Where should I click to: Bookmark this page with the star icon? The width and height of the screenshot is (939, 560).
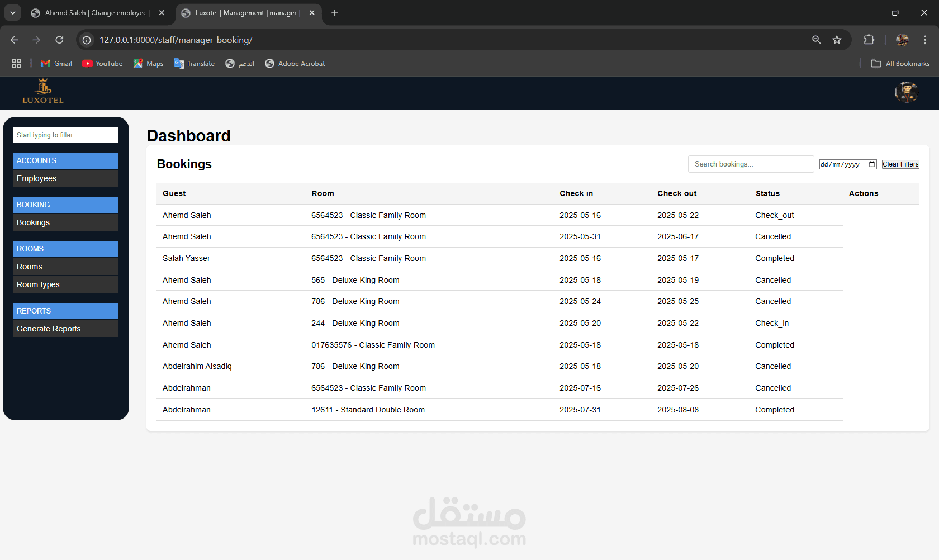(x=837, y=40)
